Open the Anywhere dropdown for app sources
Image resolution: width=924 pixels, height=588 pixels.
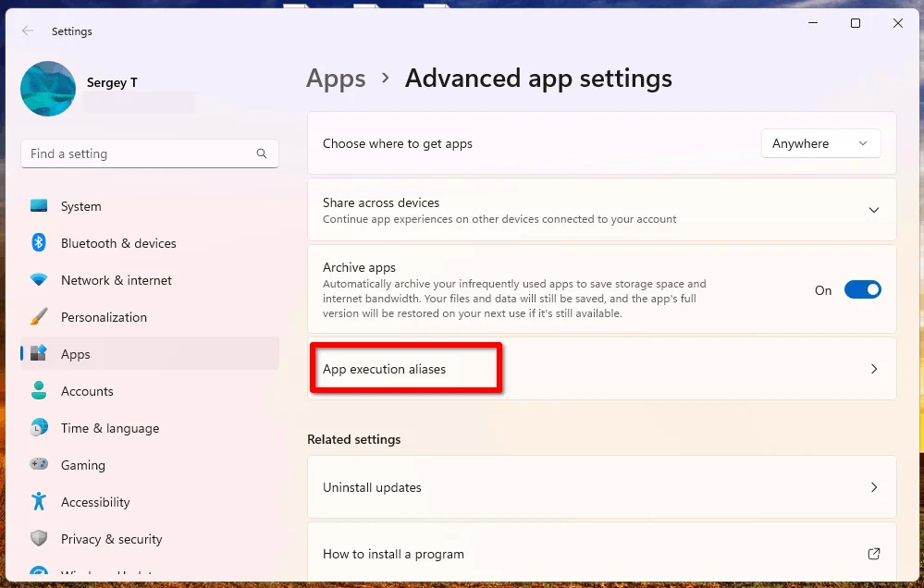pos(820,143)
